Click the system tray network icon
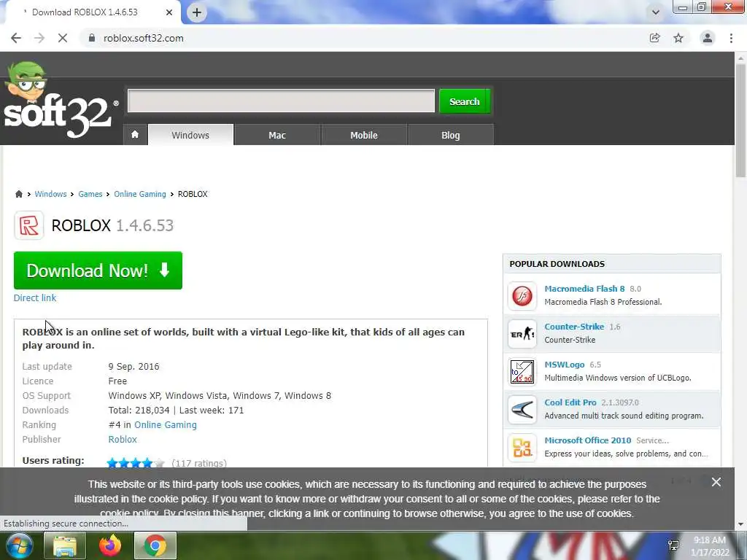Image resolution: width=747 pixels, height=560 pixels. pyautogui.click(x=673, y=545)
